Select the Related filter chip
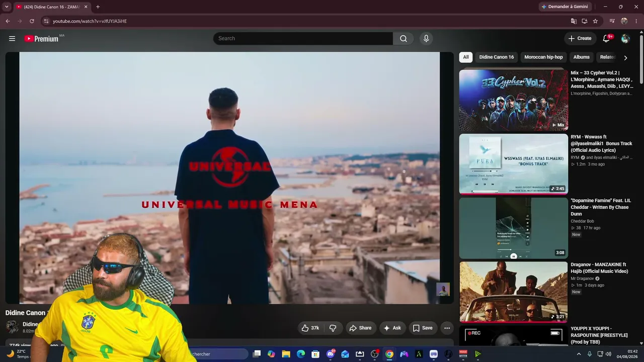This screenshot has height=362, width=644. click(607, 57)
